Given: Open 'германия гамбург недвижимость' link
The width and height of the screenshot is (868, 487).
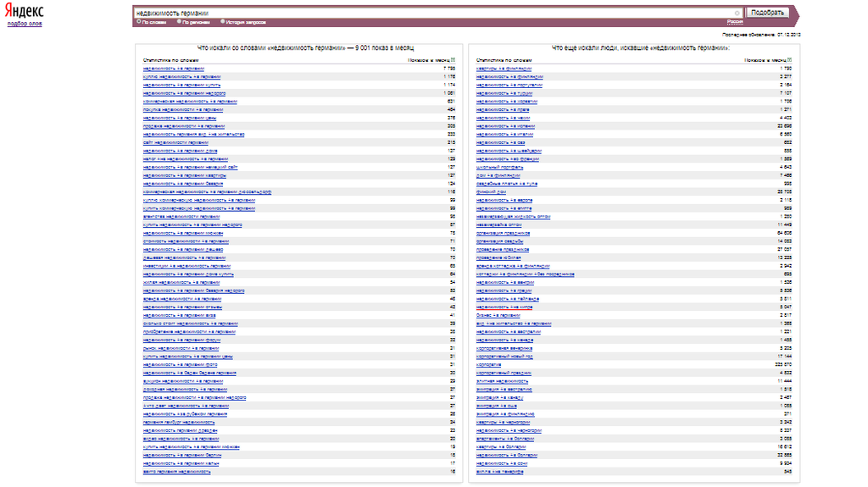Looking at the screenshot, I should click(178, 423).
